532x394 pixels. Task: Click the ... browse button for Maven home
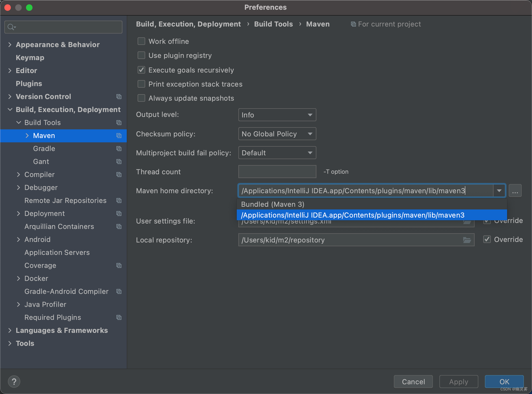(515, 191)
